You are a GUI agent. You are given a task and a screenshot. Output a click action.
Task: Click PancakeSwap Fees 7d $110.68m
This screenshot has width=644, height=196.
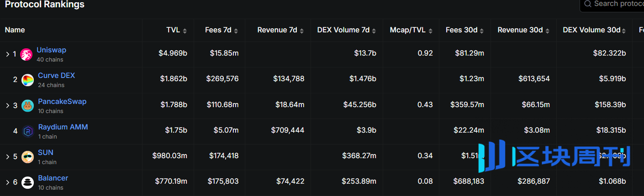(x=222, y=105)
